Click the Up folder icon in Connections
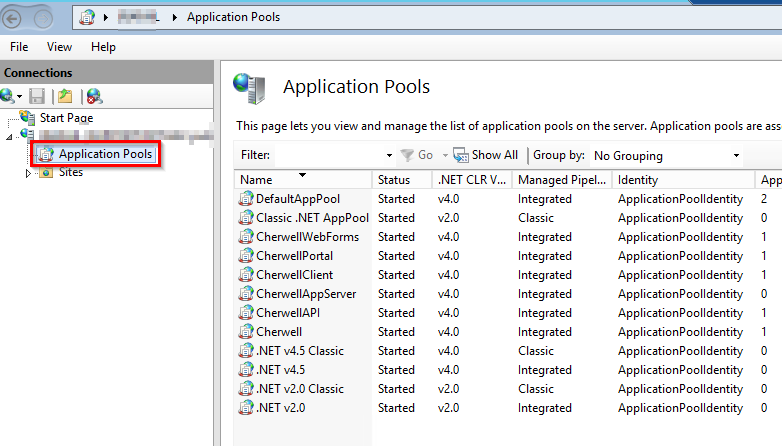Screen dimensions: 782x446 [65, 96]
